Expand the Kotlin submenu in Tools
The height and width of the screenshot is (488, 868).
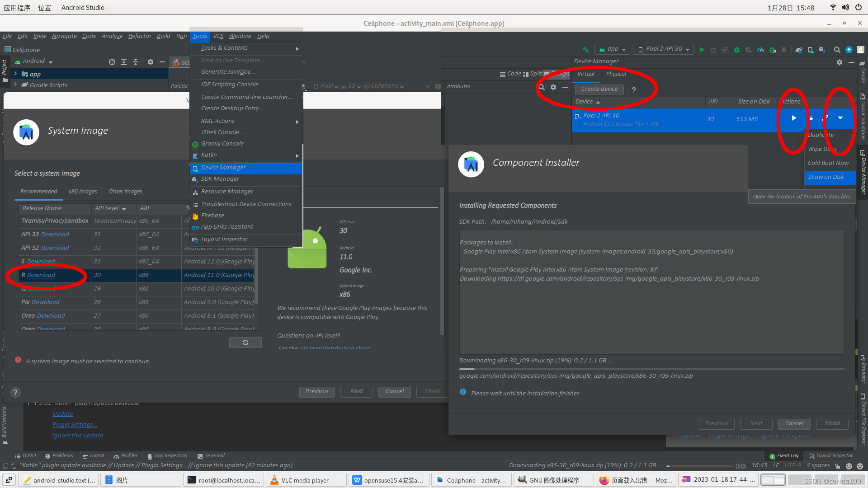pyautogui.click(x=246, y=155)
